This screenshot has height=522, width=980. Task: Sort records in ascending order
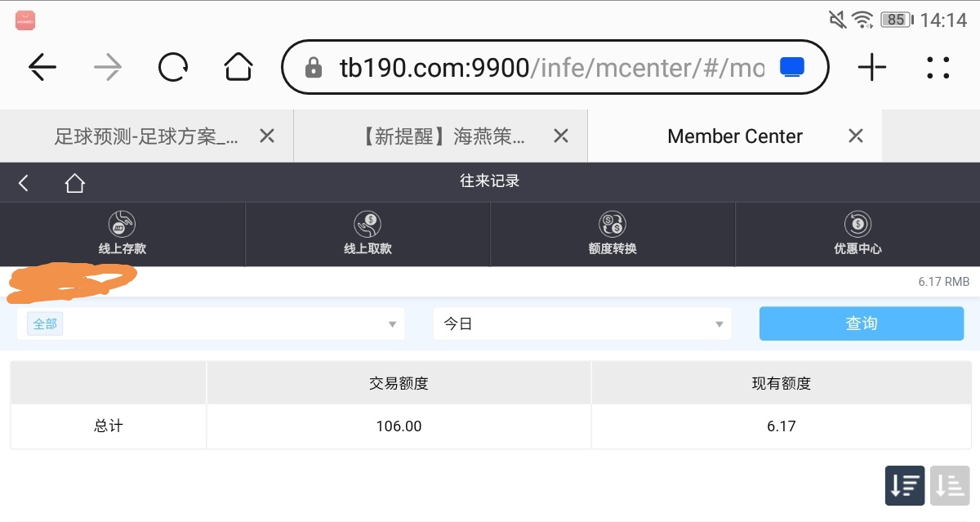950,485
